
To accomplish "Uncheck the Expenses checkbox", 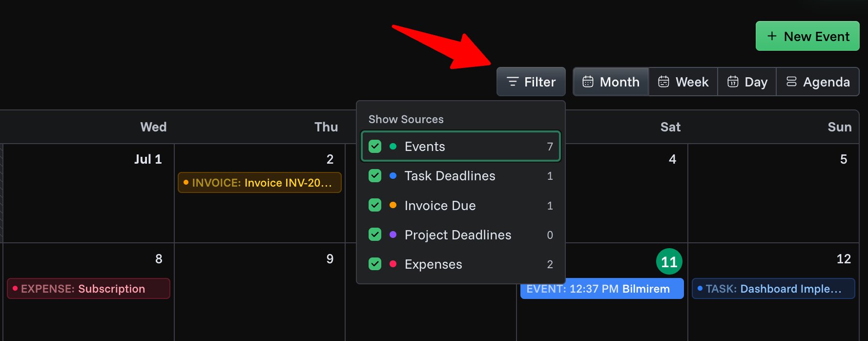I will [375, 264].
